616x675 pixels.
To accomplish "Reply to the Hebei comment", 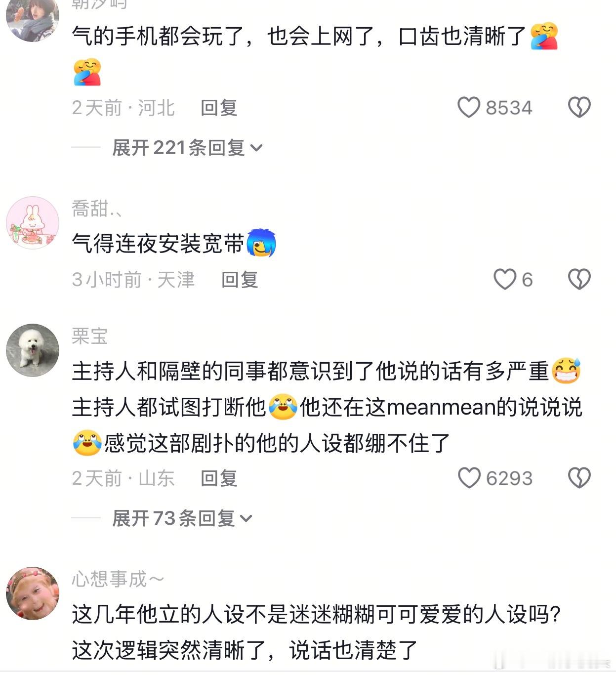I will coord(219,107).
